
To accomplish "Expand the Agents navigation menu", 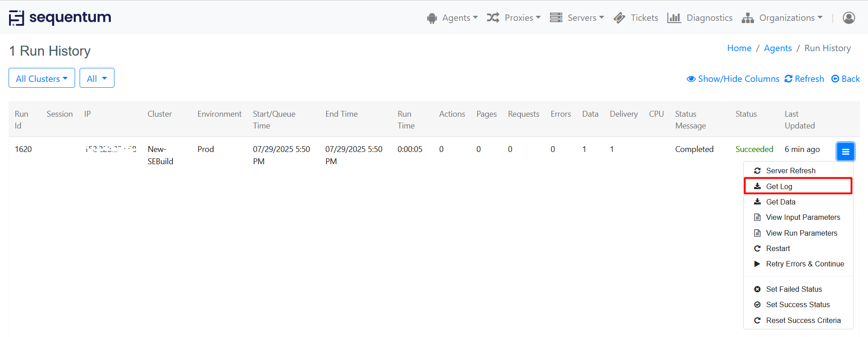I will pos(452,18).
